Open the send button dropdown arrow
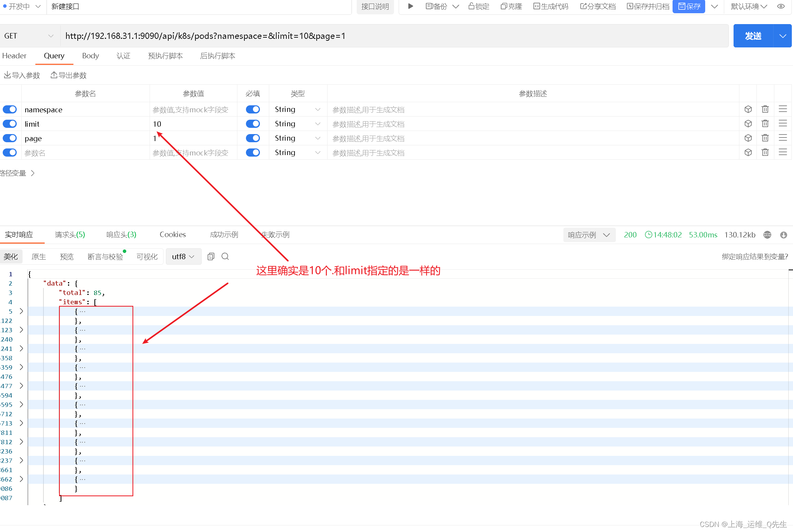Screen dimensions: 793x532 click(783, 36)
